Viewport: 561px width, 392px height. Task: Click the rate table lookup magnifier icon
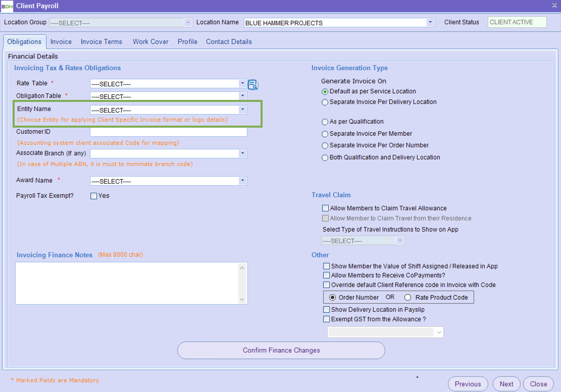point(253,84)
